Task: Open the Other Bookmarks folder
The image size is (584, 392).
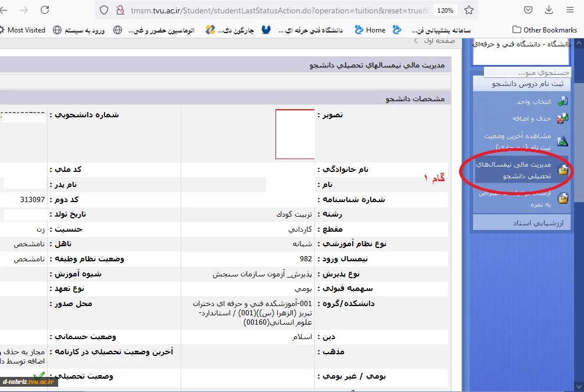Action: (x=544, y=30)
